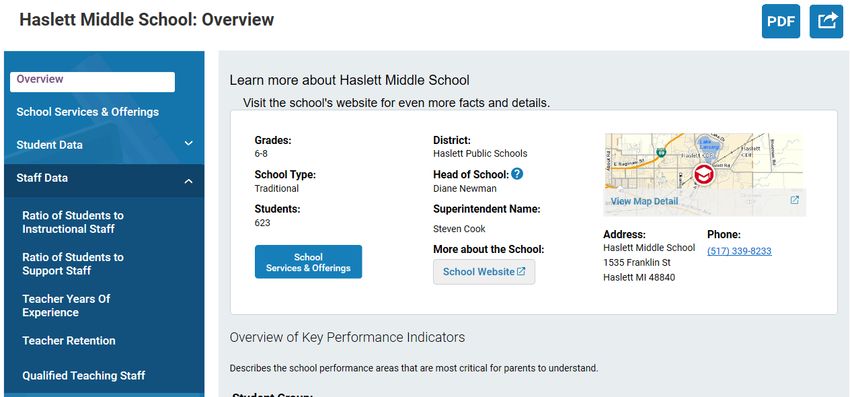Open View Map Detail link
Image resolution: width=850 pixels, height=397 pixels.
pos(645,201)
